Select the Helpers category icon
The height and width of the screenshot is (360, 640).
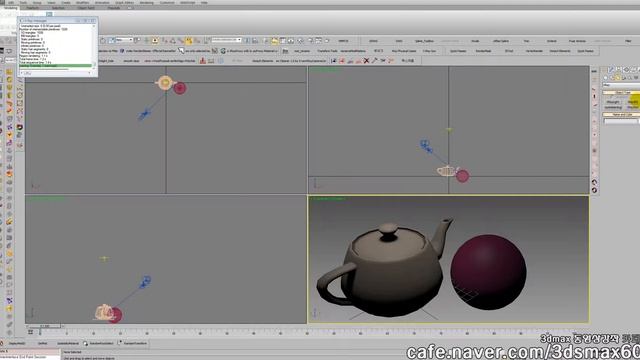[630, 78]
